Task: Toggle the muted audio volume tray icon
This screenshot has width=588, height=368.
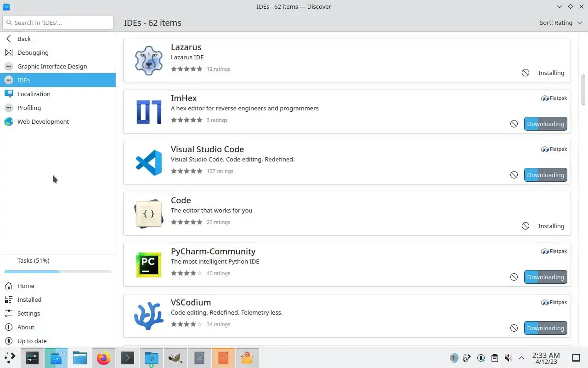Action: point(508,357)
